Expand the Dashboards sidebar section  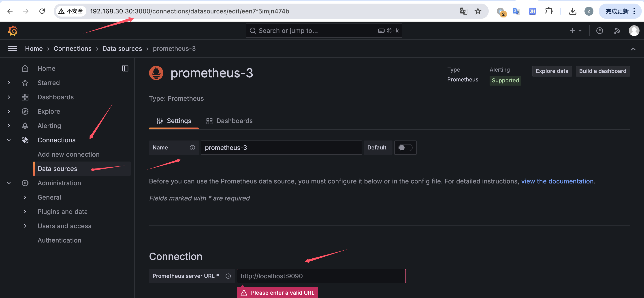9,97
